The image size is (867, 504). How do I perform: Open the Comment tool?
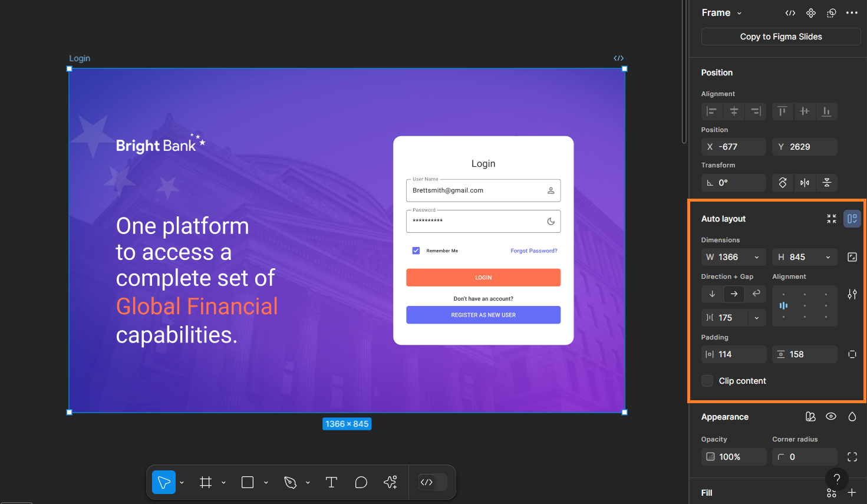[361, 482]
